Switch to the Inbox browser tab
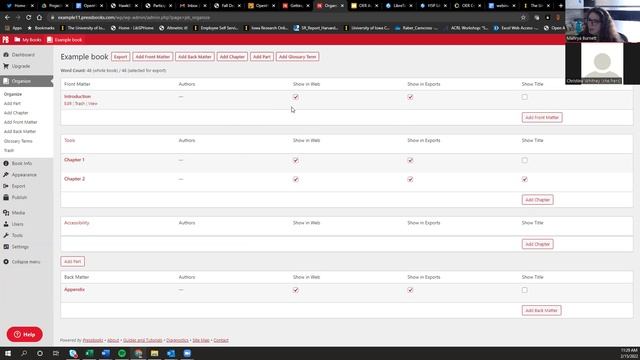The height and width of the screenshot is (360, 640). coord(192,6)
